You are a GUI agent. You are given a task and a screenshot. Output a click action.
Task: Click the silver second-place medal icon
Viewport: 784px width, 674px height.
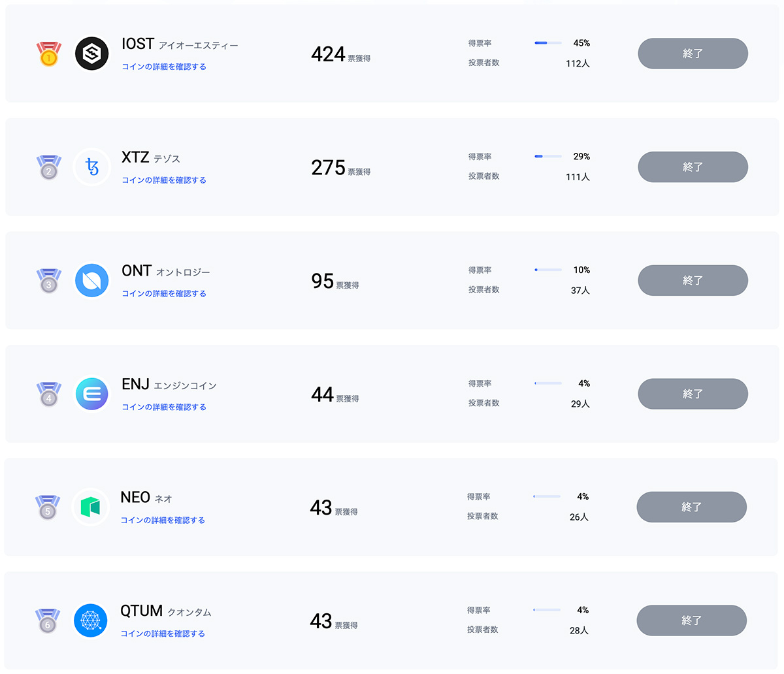tap(49, 167)
